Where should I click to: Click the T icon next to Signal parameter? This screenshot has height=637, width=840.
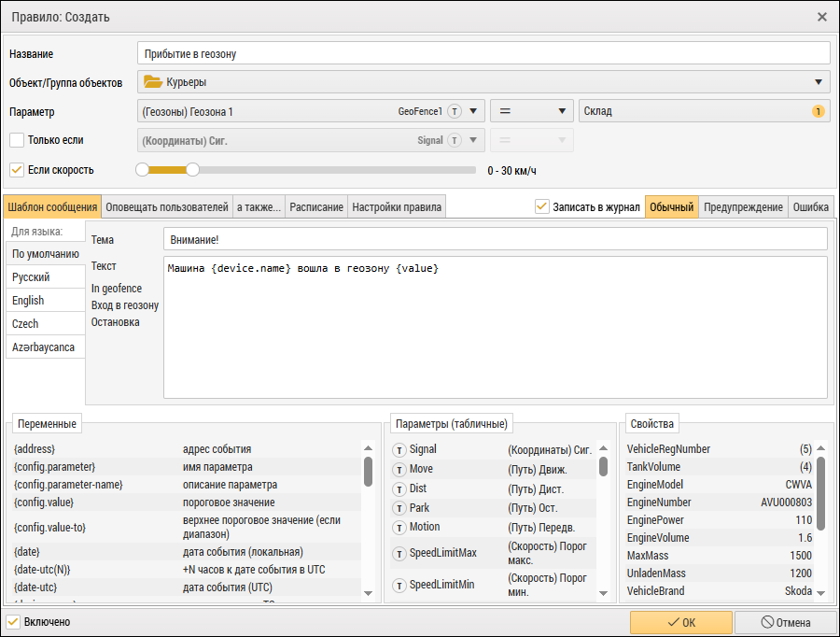[x=399, y=450]
